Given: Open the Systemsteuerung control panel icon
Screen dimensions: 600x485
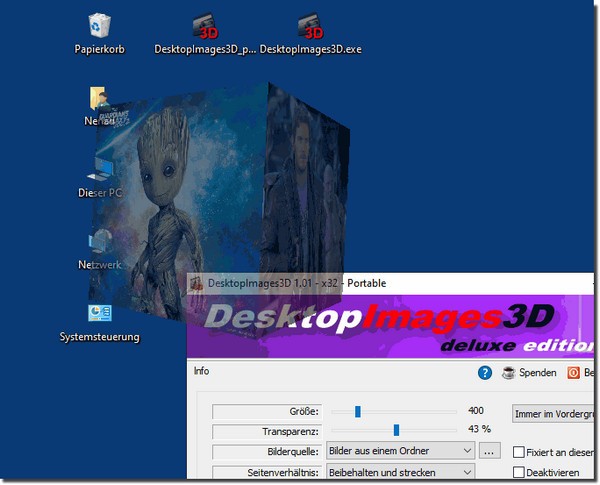Looking at the screenshot, I should click(100, 315).
